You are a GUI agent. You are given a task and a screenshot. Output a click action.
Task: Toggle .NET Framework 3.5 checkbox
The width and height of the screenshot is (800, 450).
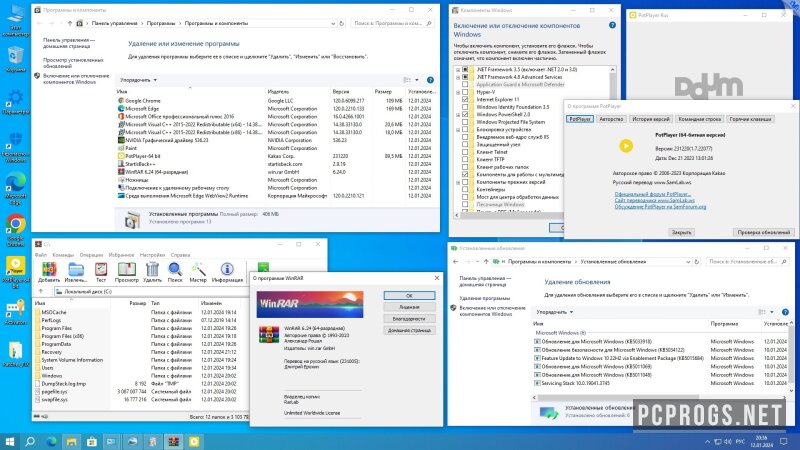465,69
